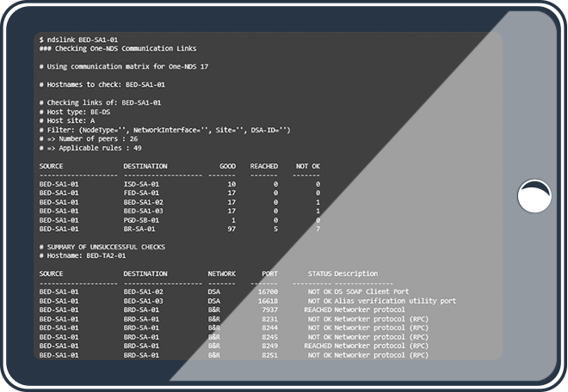This screenshot has height=392, width=568.
Task: Select the 'Host type: BE-DS' line
Action: pyautogui.click(x=75, y=112)
